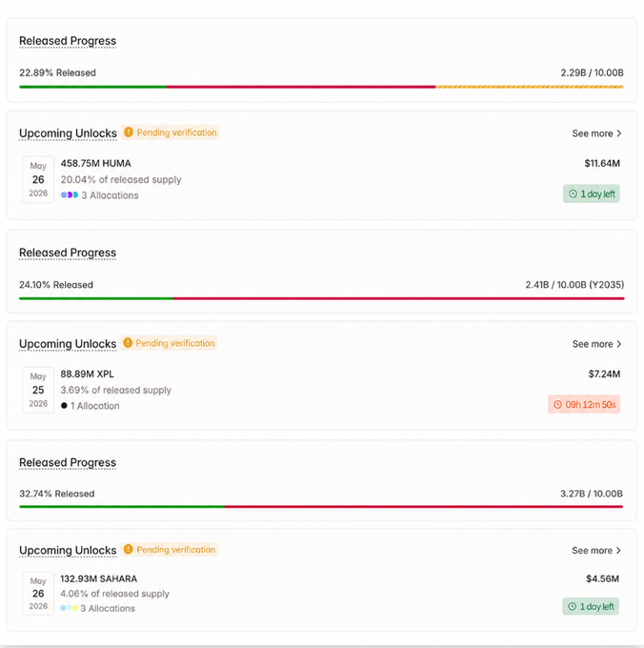Click the $7.24M value
The width and height of the screenshot is (644, 648).
(x=604, y=374)
